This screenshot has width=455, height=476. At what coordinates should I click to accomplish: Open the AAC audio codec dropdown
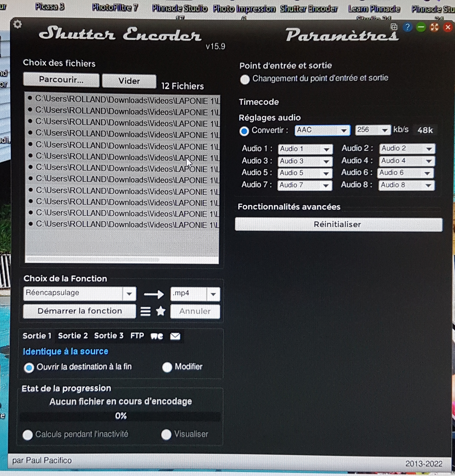point(322,130)
